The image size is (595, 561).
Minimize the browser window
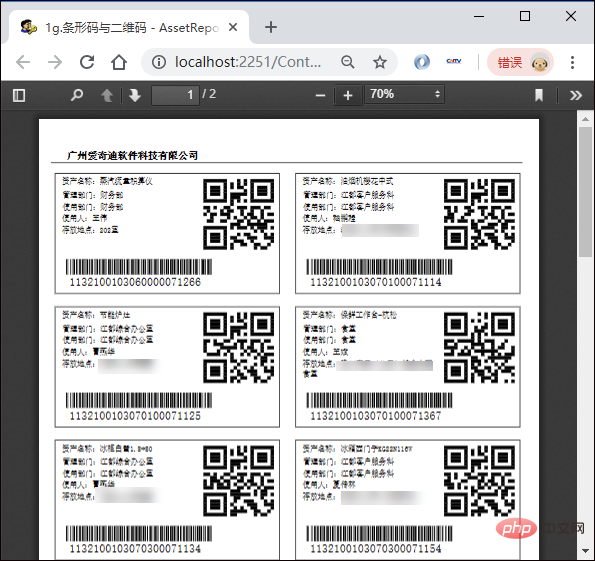(x=479, y=16)
